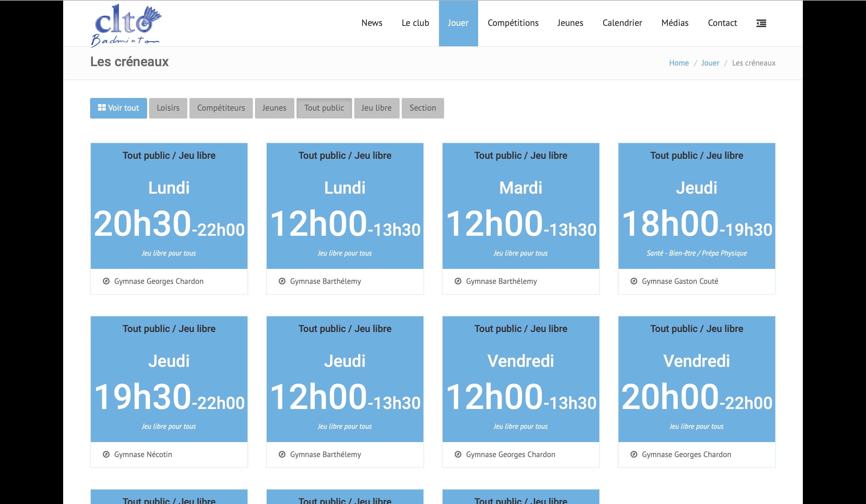Filter slots by Tout public
This screenshot has height=504, width=866.
324,108
